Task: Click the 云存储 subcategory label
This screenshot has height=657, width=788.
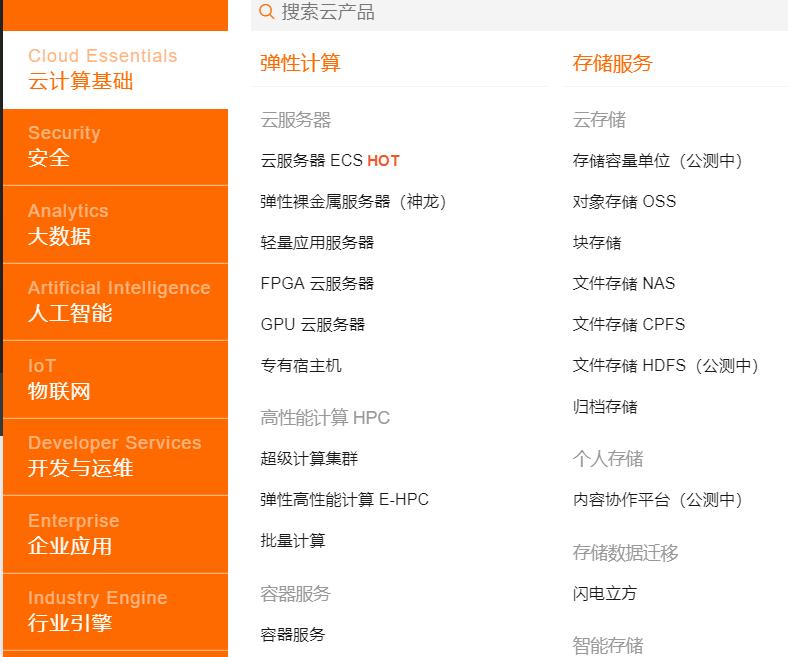Action: coord(600,120)
